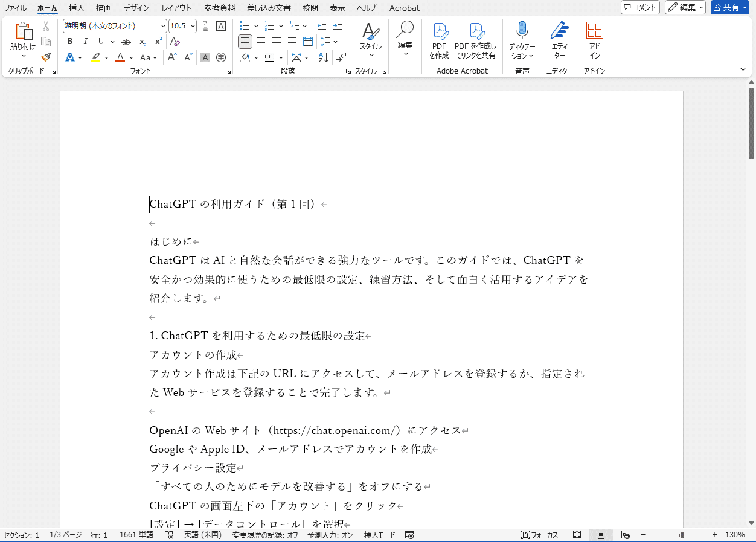Toggle bold formatting
This screenshot has width=756, height=542.
pyautogui.click(x=70, y=42)
